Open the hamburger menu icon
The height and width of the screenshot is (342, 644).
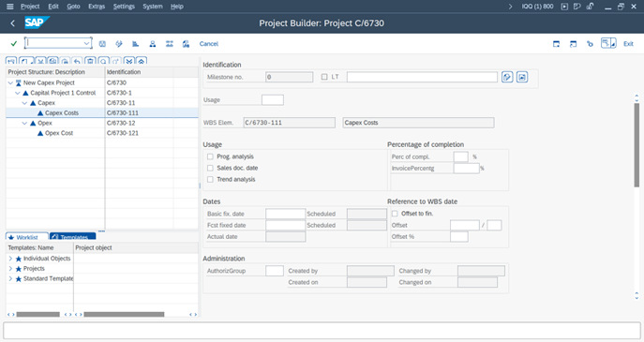(10, 7)
